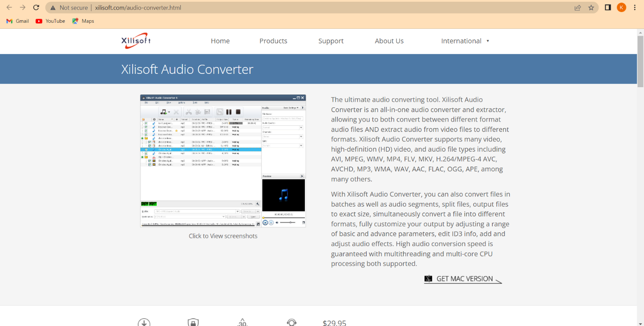Open the Chrome three-dot menu
This screenshot has height=326, width=644.
click(x=635, y=8)
